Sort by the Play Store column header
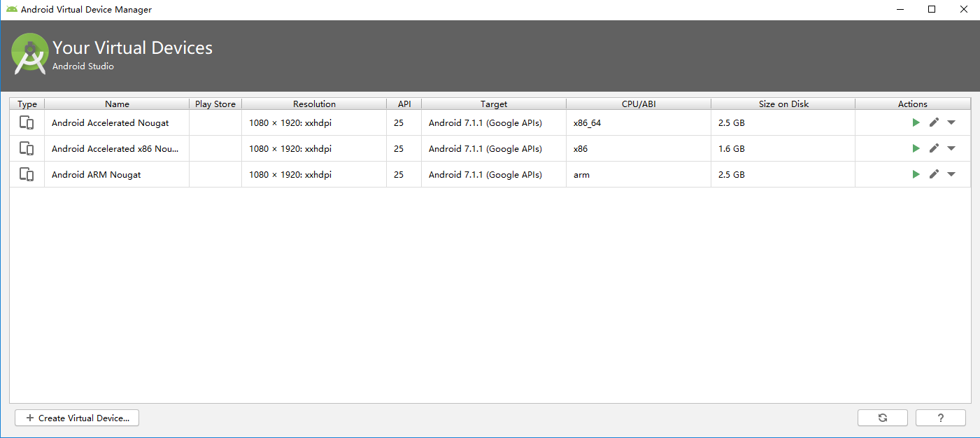The width and height of the screenshot is (980, 438). tap(215, 104)
